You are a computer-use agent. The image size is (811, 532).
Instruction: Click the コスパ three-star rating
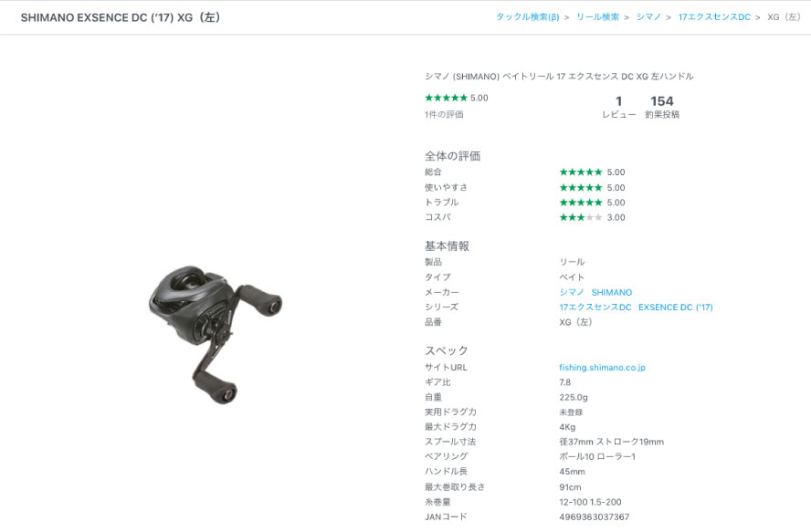click(581, 218)
